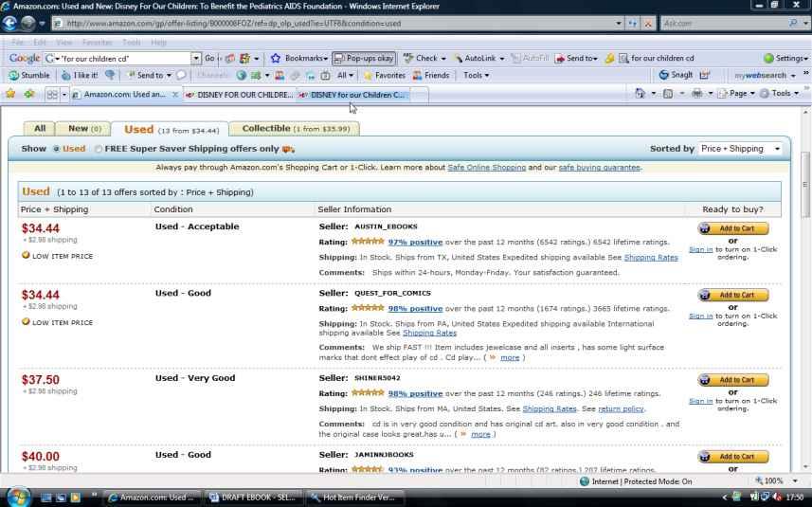Open the Favorites Center star icon
This screenshot has height=507, width=812.
pyautogui.click(x=10, y=94)
